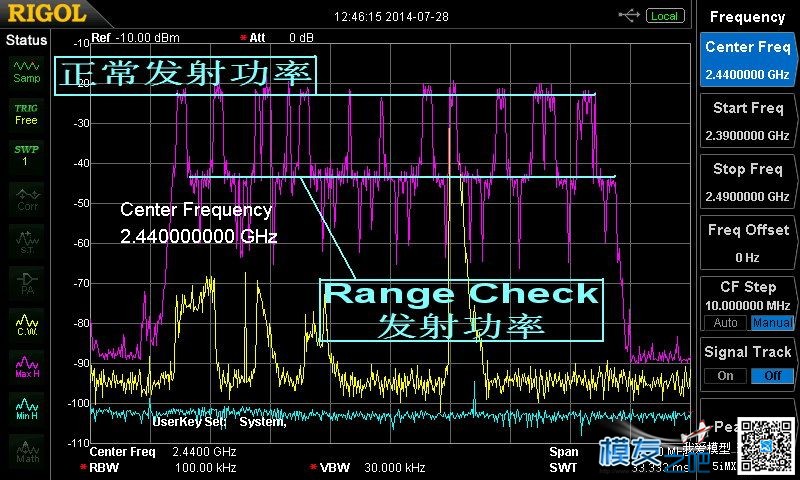Click the SWP sweep status icon

pos(27,156)
